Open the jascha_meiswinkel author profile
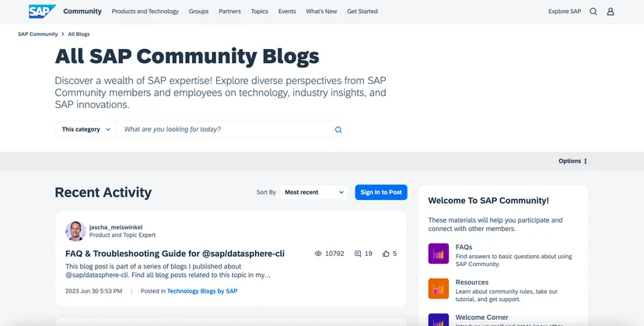This screenshot has width=644, height=326. (x=116, y=227)
